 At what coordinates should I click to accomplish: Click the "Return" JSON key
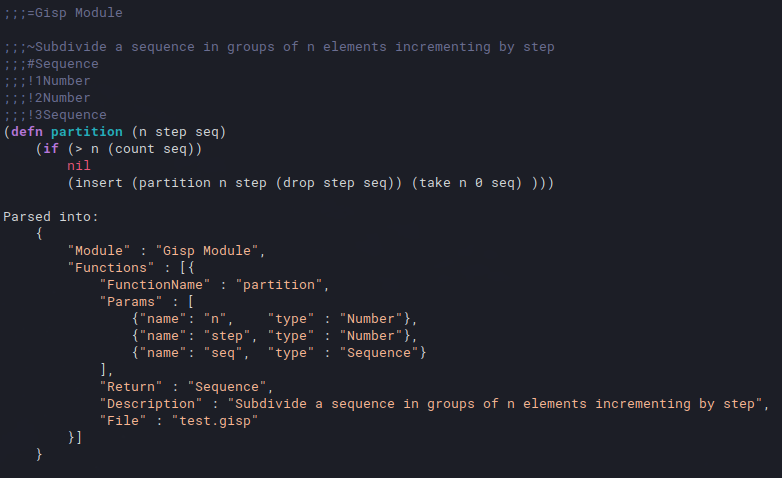[x=131, y=387]
